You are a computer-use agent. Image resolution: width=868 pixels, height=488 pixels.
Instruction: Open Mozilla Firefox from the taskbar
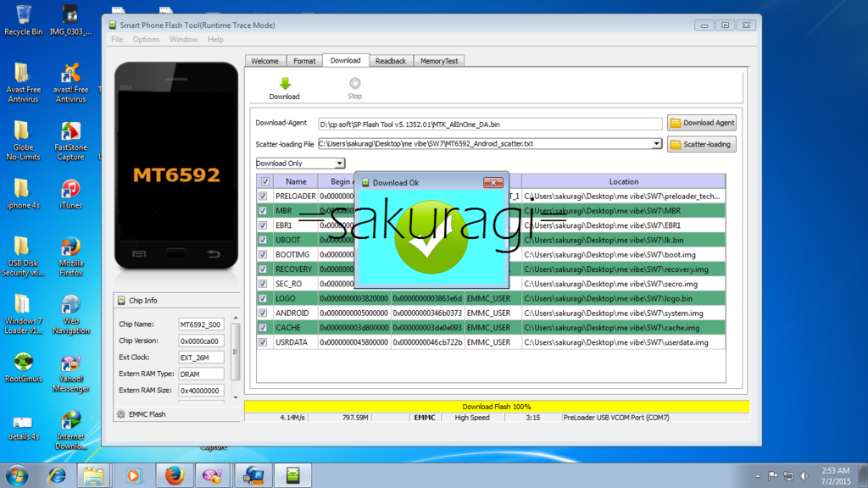point(175,475)
